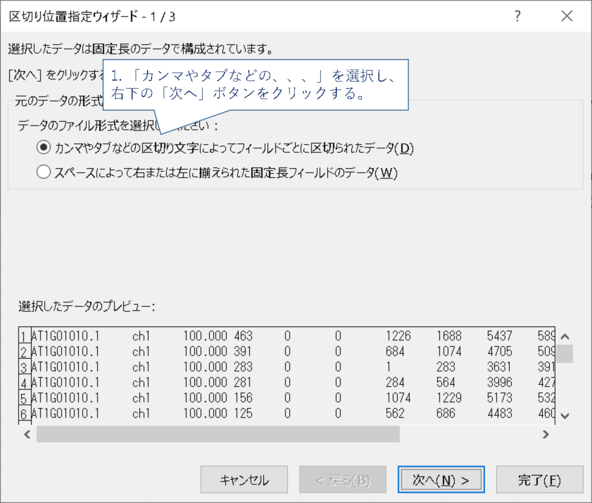The image size is (592, 503).
Task: Click preview row number 2
Action: tap(24, 352)
